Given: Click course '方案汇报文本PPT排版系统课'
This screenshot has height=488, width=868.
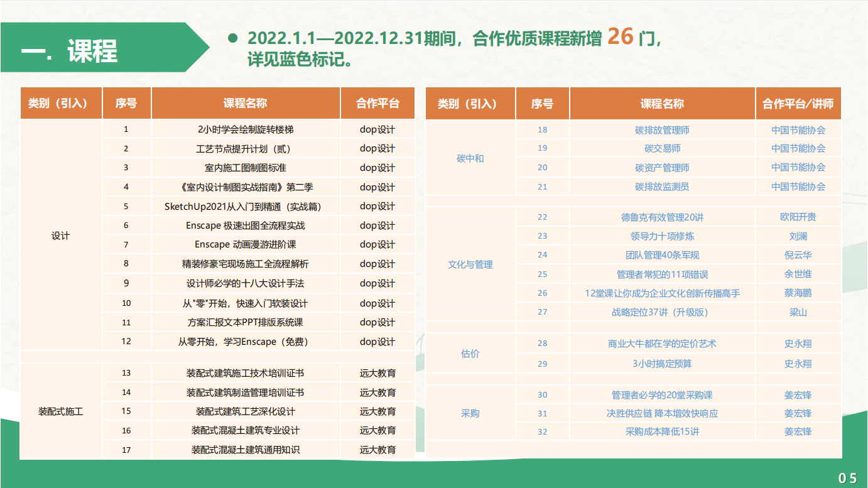Looking at the screenshot, I should (x=246, y=322).
